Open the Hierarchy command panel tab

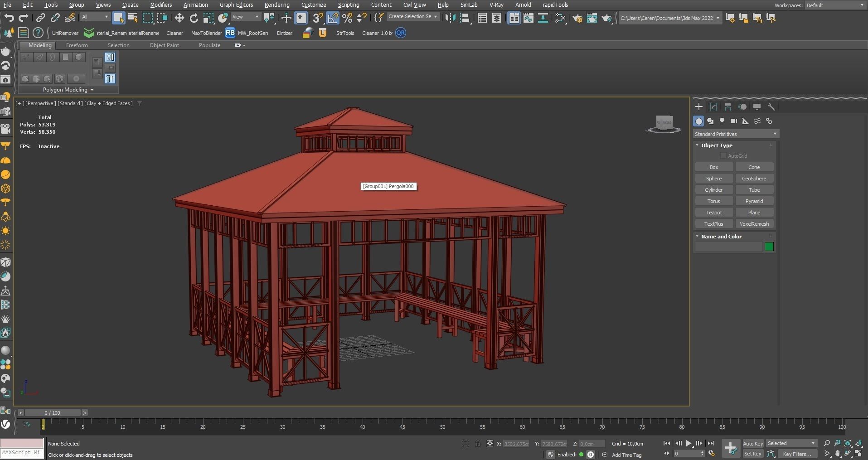click(x=728, y=107)
